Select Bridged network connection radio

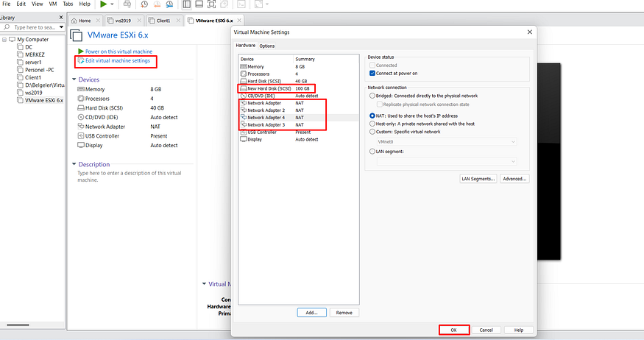(372, 96)
